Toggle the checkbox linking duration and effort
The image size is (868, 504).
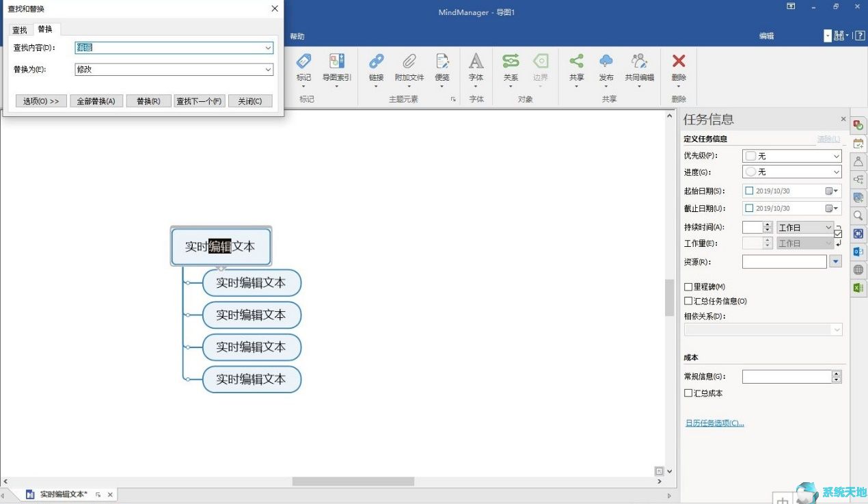(x=838, y=234)
